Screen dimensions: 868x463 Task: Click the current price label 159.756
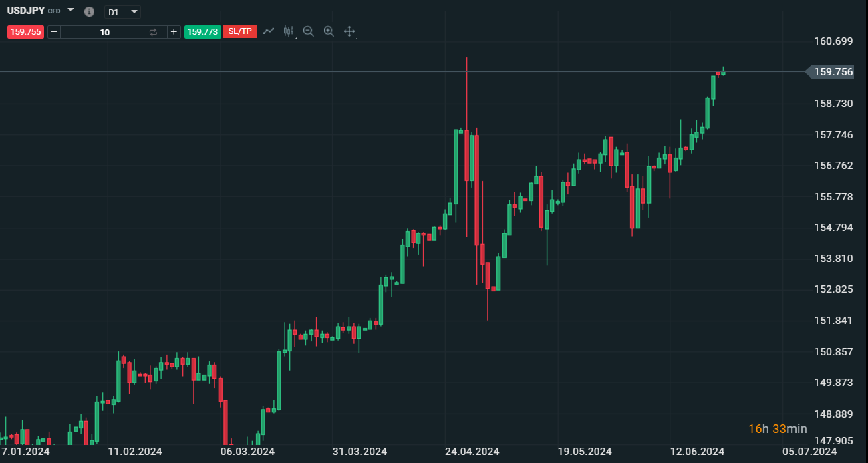tap(833, 72)
